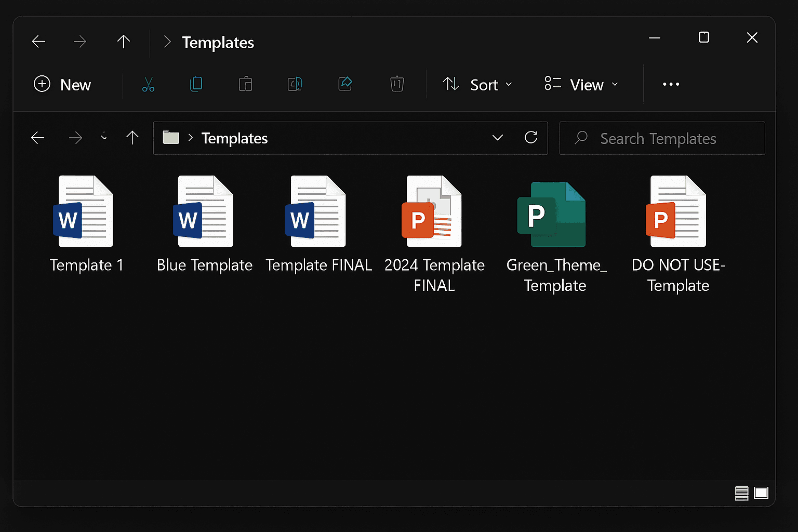Refresh the Templates folder
Image resolution: width=798 pixels, height=532 pixels.
click(x=531, y=137)
